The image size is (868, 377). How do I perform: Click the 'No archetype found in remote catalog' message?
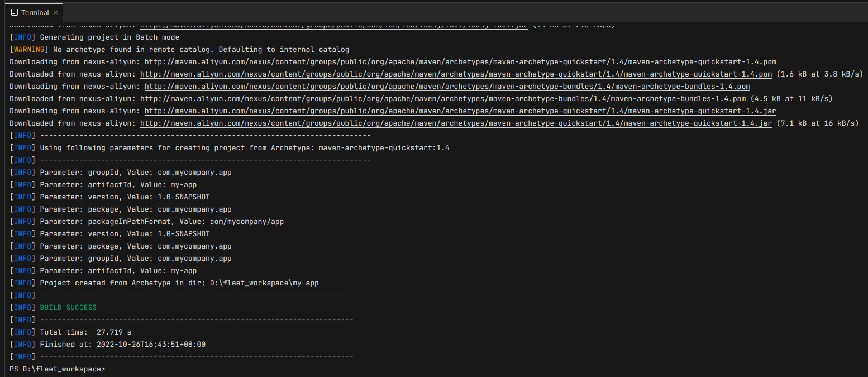point(201,50)
